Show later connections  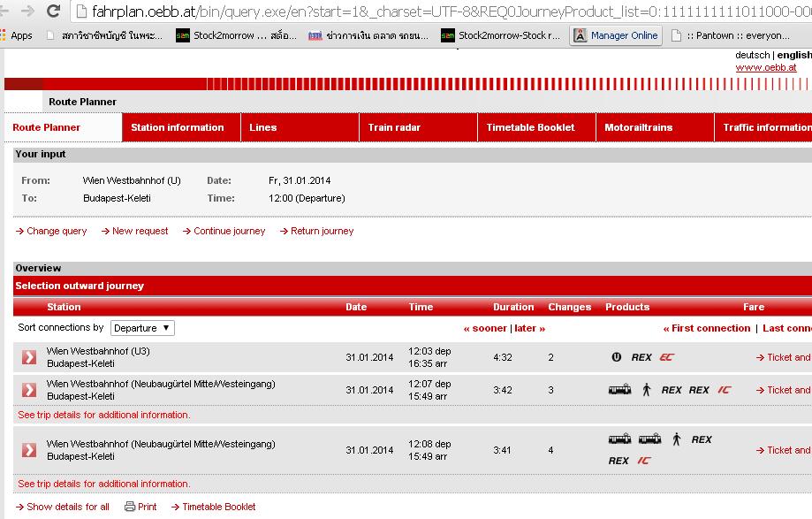pos(530,328)
